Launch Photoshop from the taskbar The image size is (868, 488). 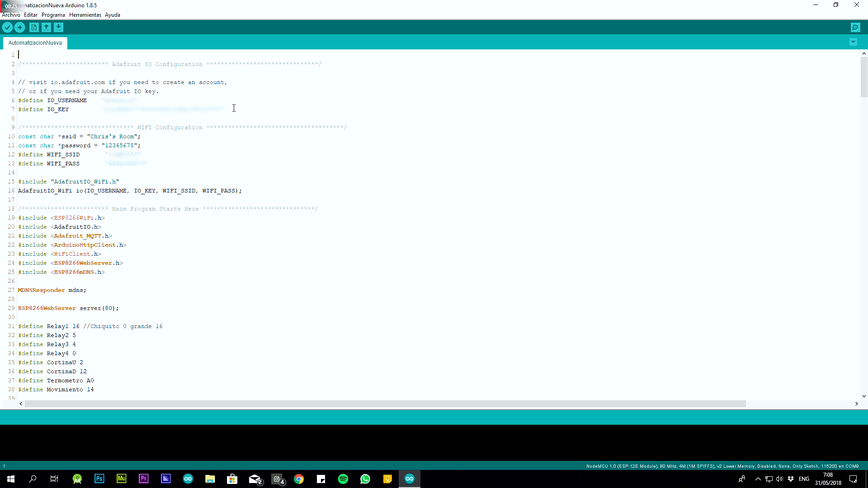(x=99, y=479)
